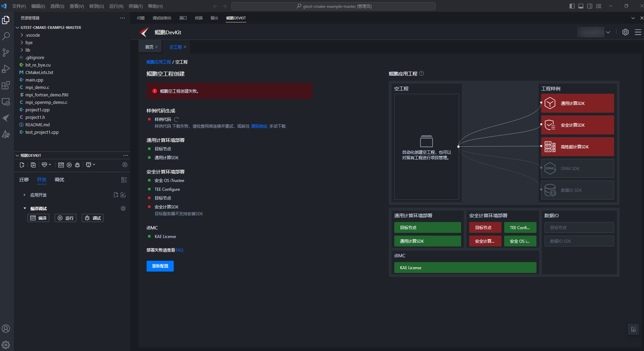This screenshot has width=644, height=351.
Task: Open the hamburger menu in DevKit header
Action: 638,32
